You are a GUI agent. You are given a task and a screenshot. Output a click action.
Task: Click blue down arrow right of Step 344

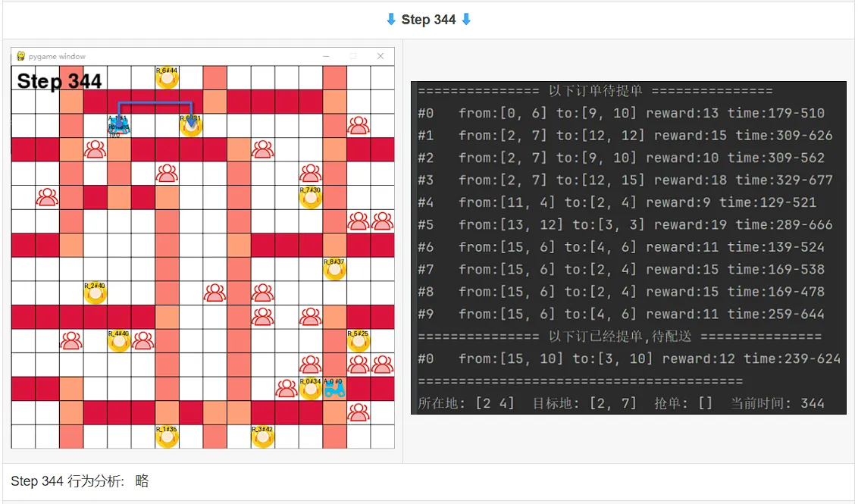click(x=466, y=20)
